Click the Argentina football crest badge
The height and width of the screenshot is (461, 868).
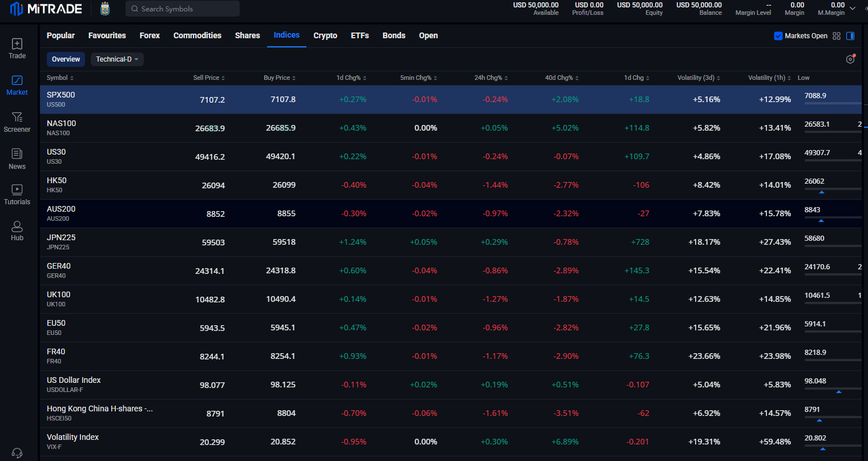pyautogui.click(x=104, y=9)
